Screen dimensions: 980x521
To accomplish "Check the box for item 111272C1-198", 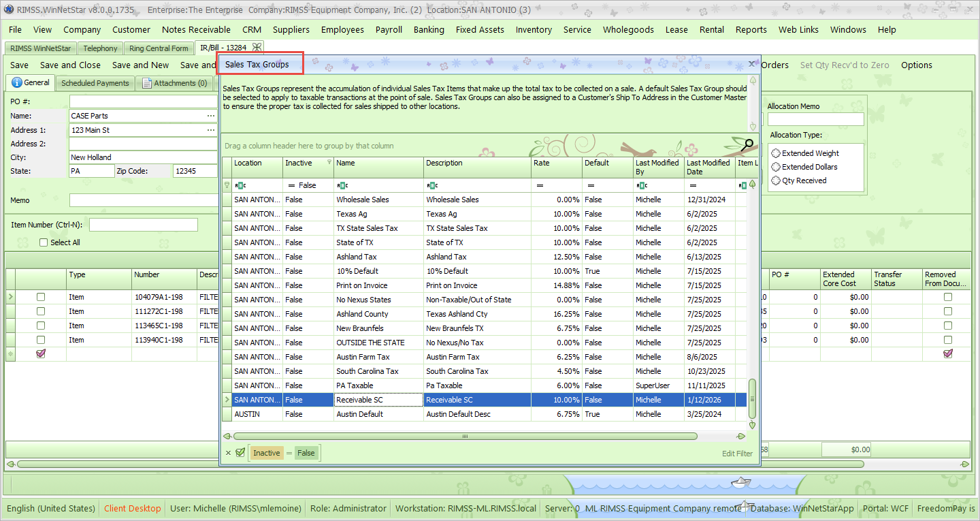I will [x=41, y=311].
